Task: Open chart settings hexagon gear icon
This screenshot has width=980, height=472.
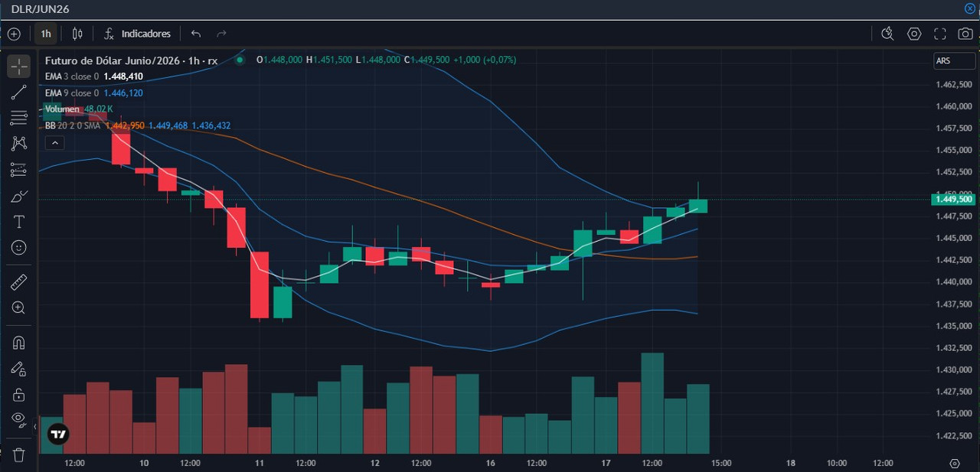Action: click(x=914, y=34)
